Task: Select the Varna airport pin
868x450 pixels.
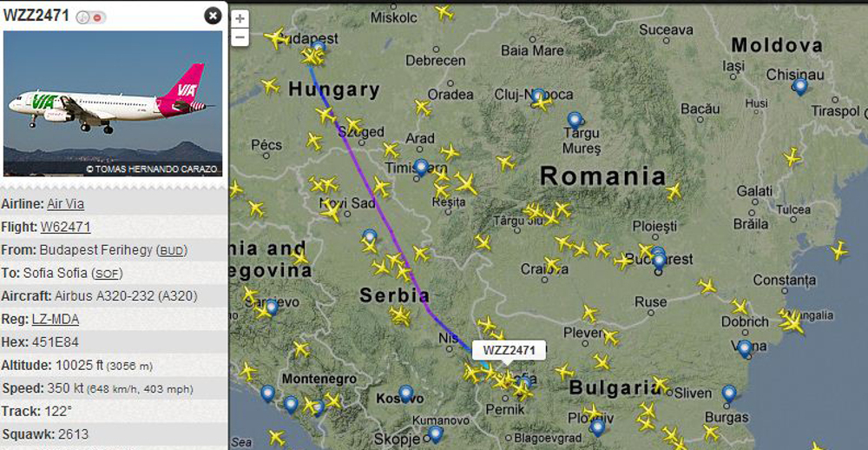Action: coord(745,348)
